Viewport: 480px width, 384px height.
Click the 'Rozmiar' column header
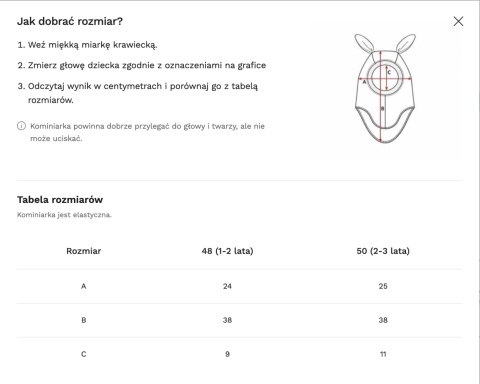[x=84, y=251]
